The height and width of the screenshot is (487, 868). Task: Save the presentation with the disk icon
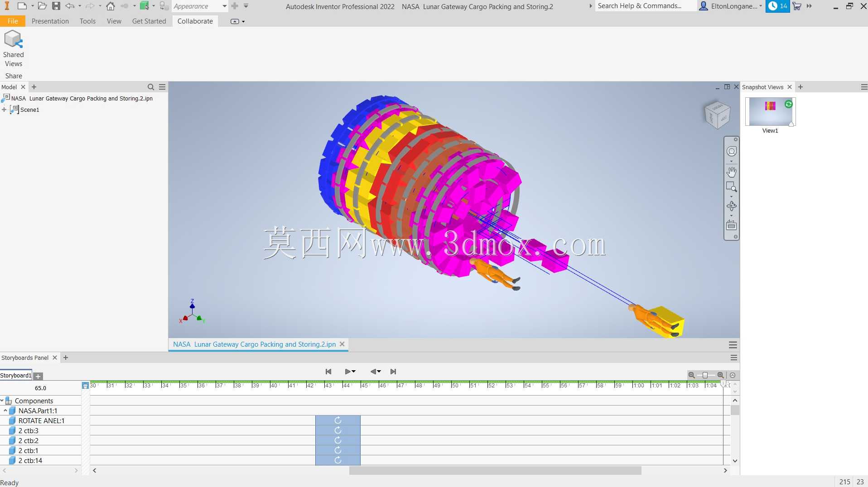pyautogui.click(x=56, y=6)
